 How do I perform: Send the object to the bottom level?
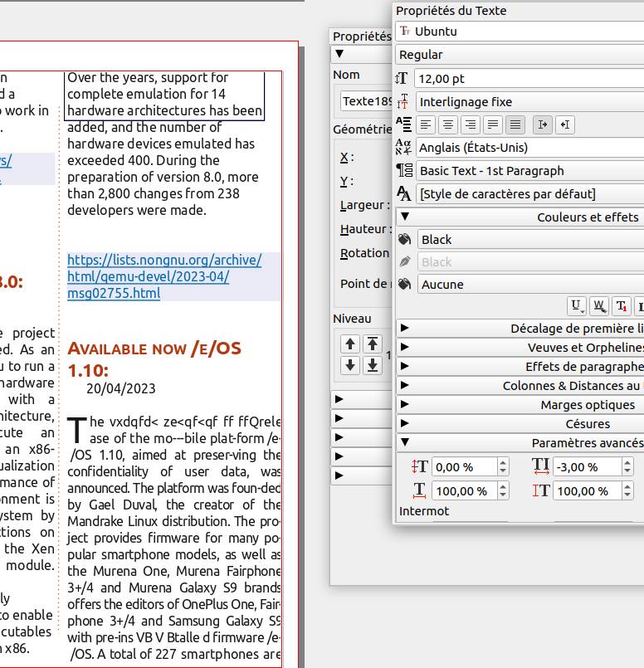[x=373, y=365]
